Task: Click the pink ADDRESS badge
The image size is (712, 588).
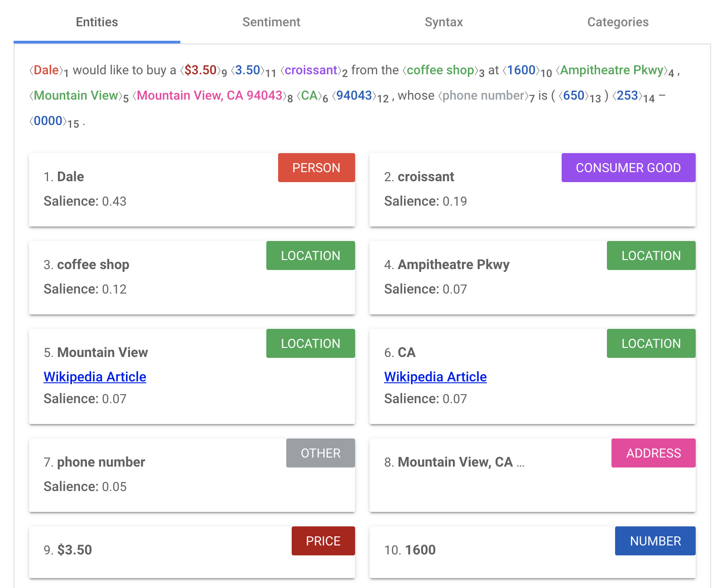Action: [x=653, y=453]
